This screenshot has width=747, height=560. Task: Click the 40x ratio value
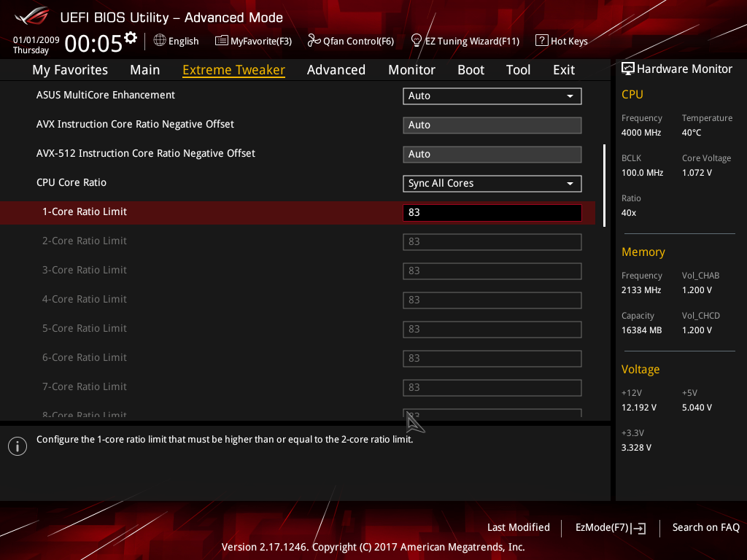coord(628,213)
